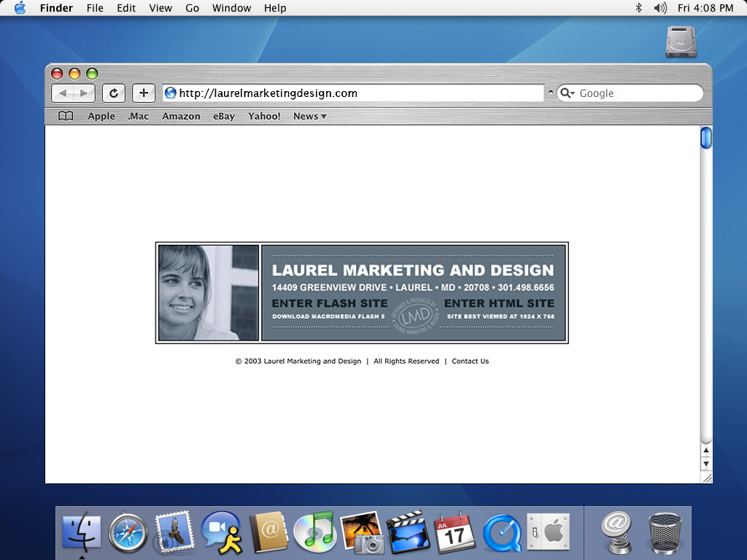Open the Mail stamp icon in the Dock

174,532
